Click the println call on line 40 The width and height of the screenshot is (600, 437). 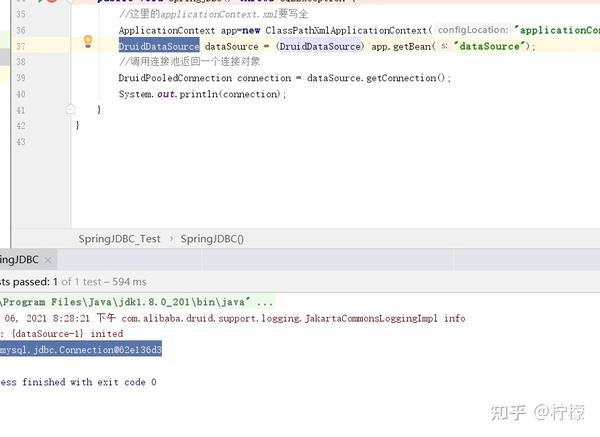[199, 94]
